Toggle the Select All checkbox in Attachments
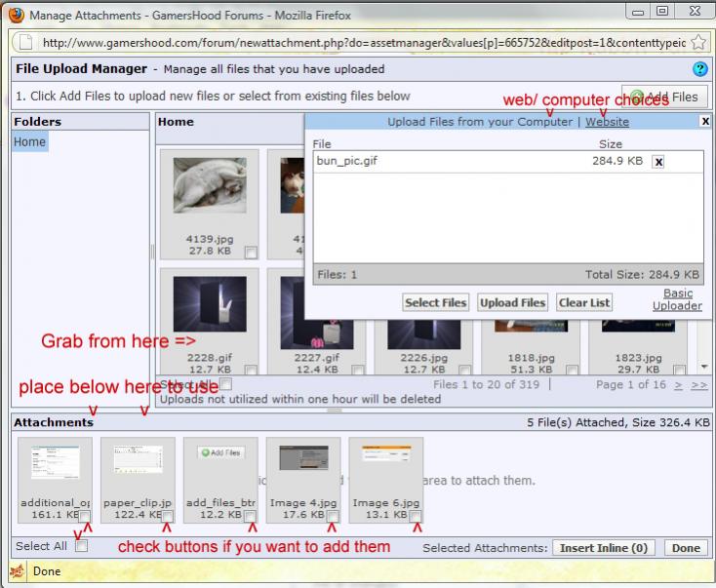The image size is (716, 588). pyautogui.click(x=81, y=546)
